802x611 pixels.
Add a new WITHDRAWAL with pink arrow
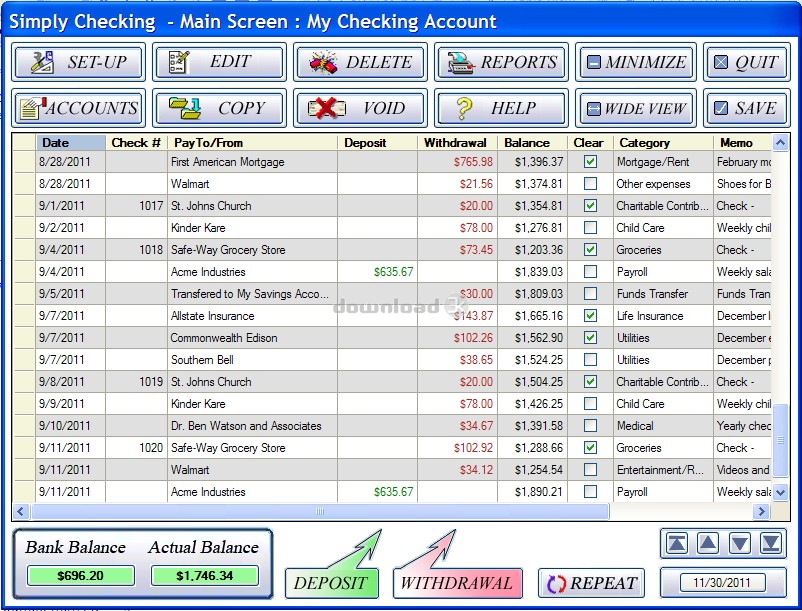pos(458,582)
